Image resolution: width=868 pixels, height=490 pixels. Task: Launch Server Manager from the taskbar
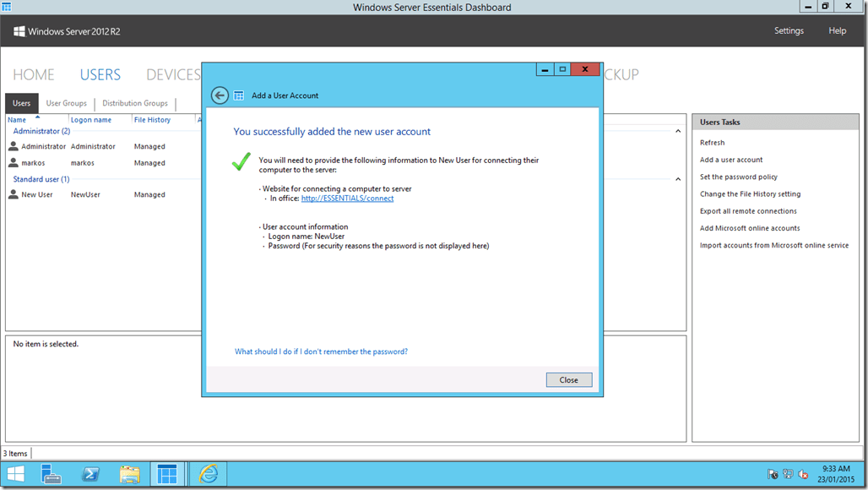point(52,474)
